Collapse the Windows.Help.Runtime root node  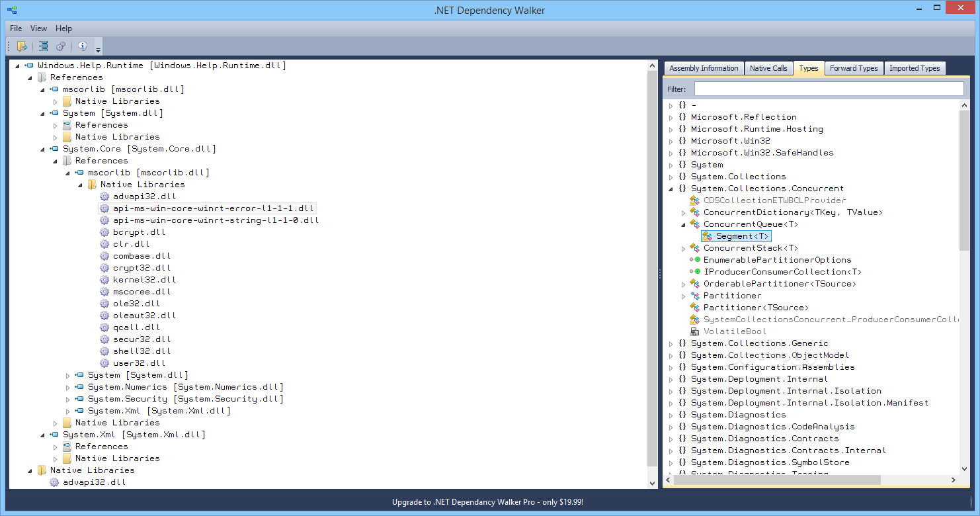tap(17, 66)
